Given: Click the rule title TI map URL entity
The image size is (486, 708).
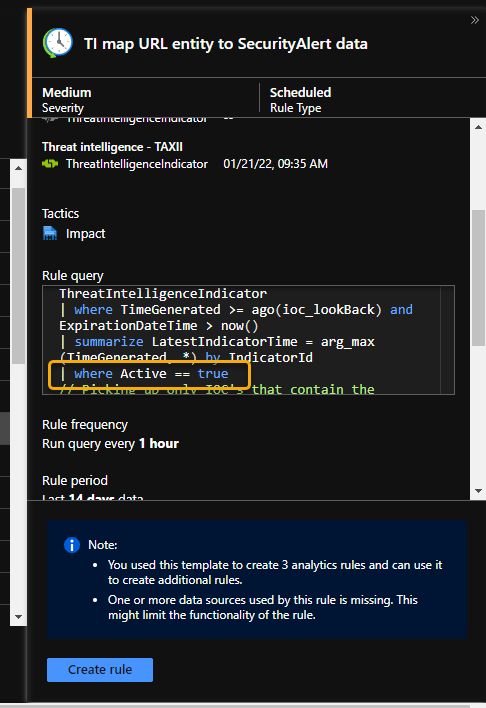Looking at the screenshot, I should pyautogui.click(x=225, y=44).
